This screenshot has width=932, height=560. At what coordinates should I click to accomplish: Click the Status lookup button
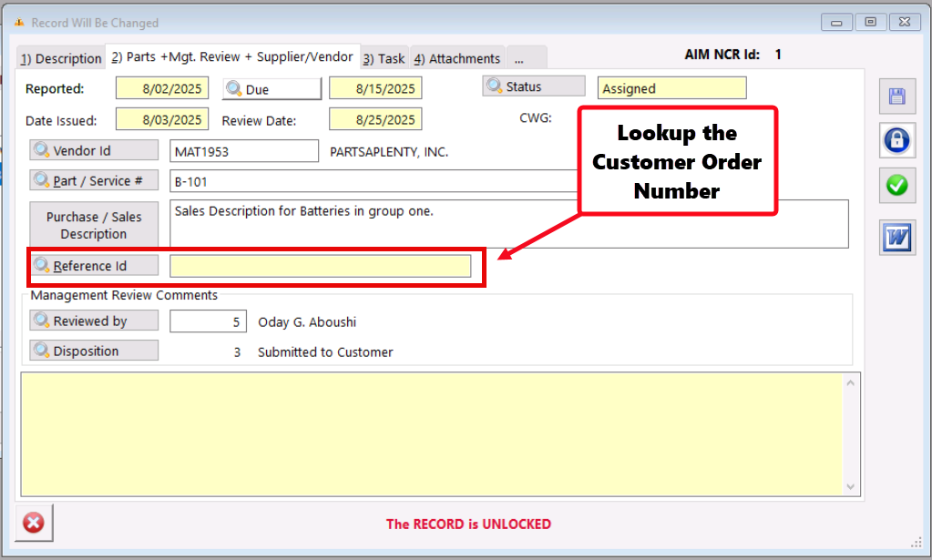pos(533,87)
